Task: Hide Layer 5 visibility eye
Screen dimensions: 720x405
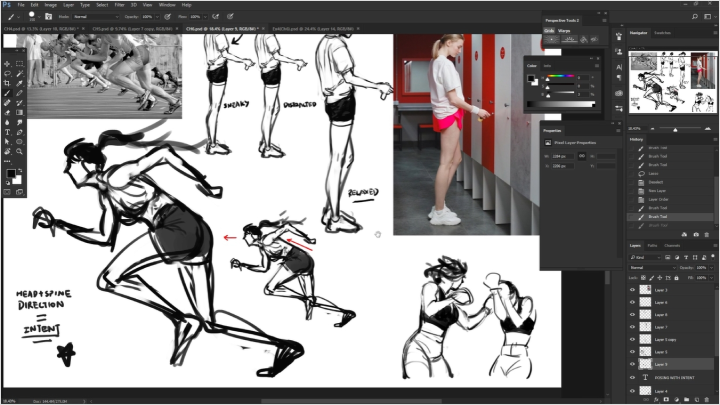Action: (632, 352)
